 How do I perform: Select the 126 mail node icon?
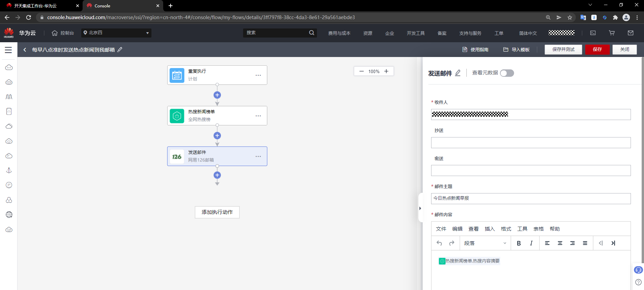pyautogui.click(x=177, y=157)
